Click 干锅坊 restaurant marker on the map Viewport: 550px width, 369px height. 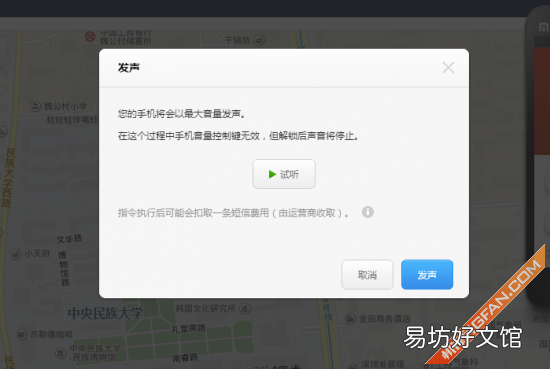(x=259, y=40)
